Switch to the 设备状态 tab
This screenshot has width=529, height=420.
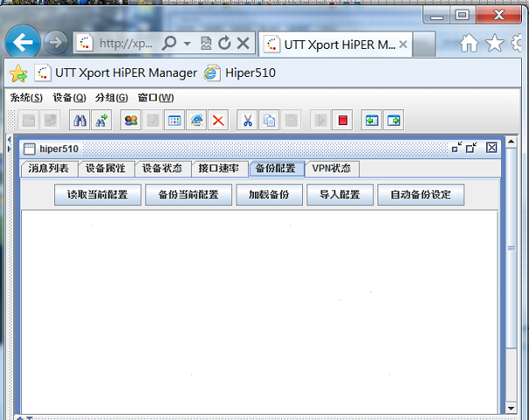coord(163,168)
